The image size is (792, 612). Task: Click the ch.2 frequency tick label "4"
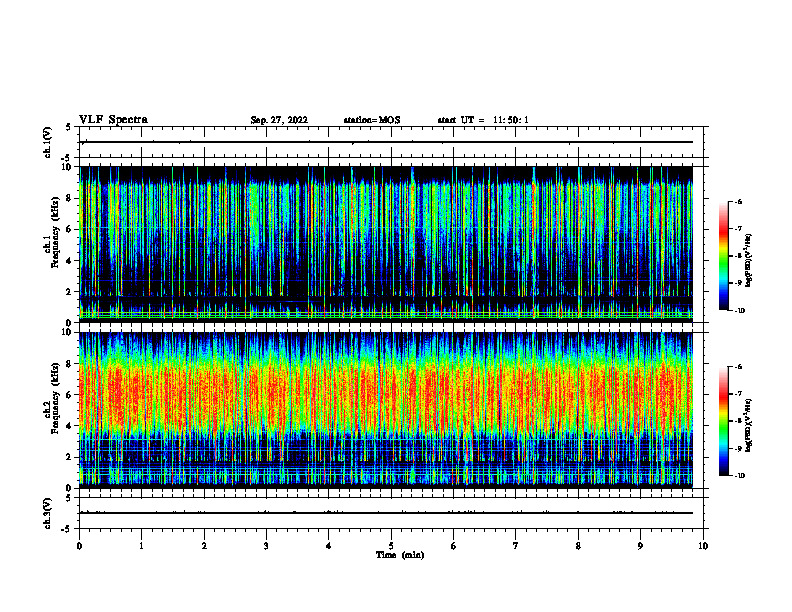(70, 426)
